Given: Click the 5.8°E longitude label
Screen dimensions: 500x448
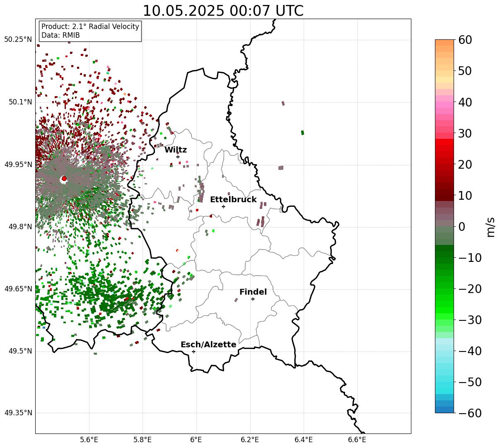Looking at the screenshot, I should click(x=143, y=439).
